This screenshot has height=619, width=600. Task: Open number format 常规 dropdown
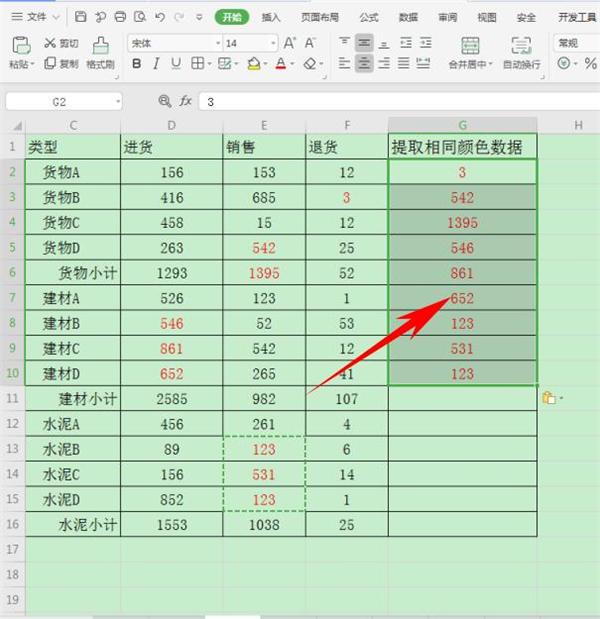pos(576,43)
